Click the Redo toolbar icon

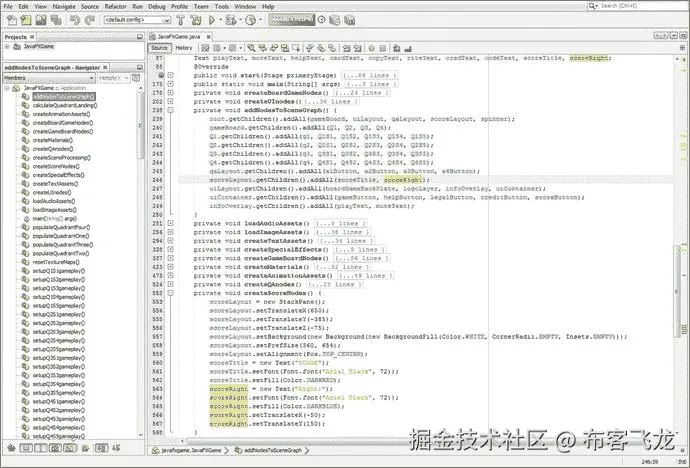pyautogui.click(x=90, y=20)
